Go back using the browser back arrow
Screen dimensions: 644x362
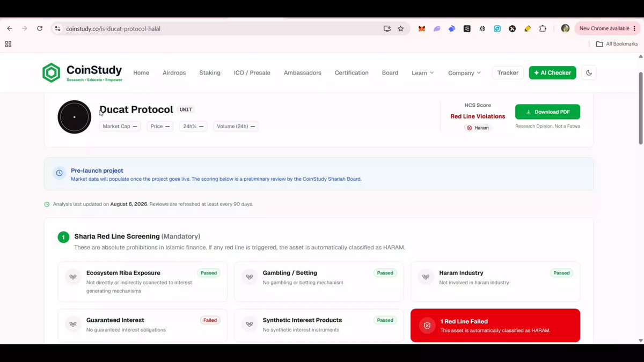(x=10, y=28)
